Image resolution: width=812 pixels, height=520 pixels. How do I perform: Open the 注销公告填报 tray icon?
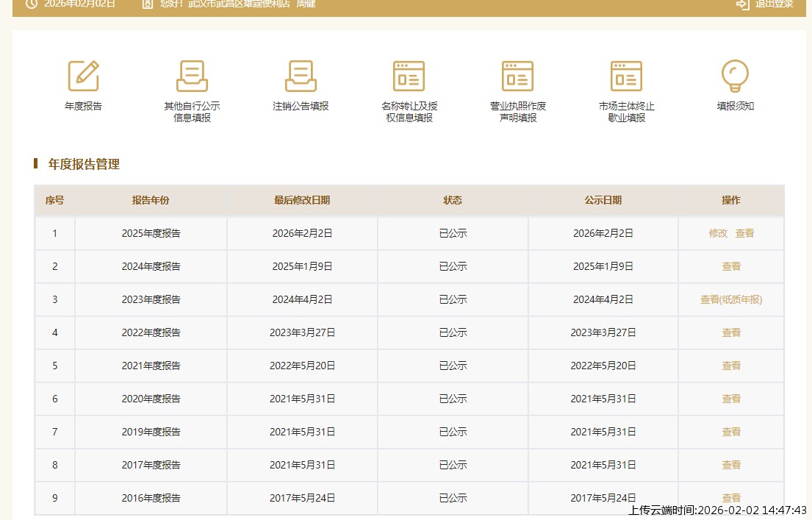point(301,76)
